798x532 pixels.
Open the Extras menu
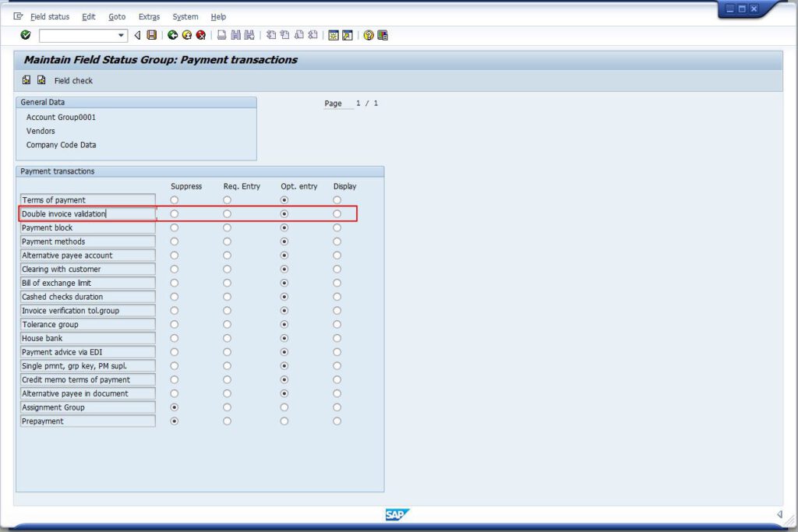coord(149,16)
